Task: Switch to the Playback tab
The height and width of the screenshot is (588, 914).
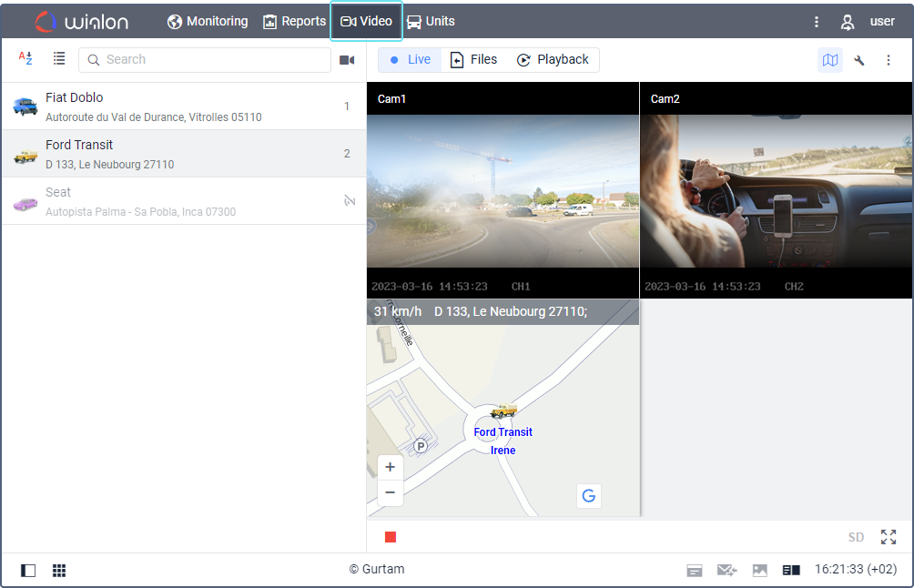Action: 553,59
